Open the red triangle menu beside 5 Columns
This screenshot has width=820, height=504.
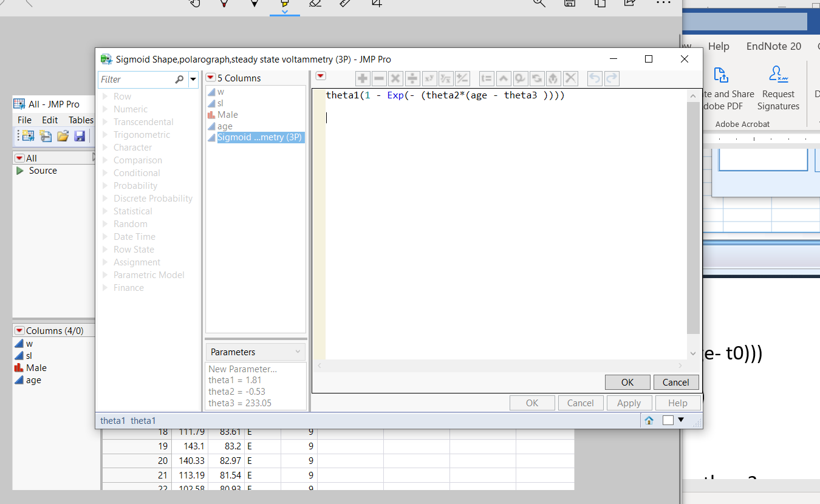pyautogui.click(x=210, y=78)
